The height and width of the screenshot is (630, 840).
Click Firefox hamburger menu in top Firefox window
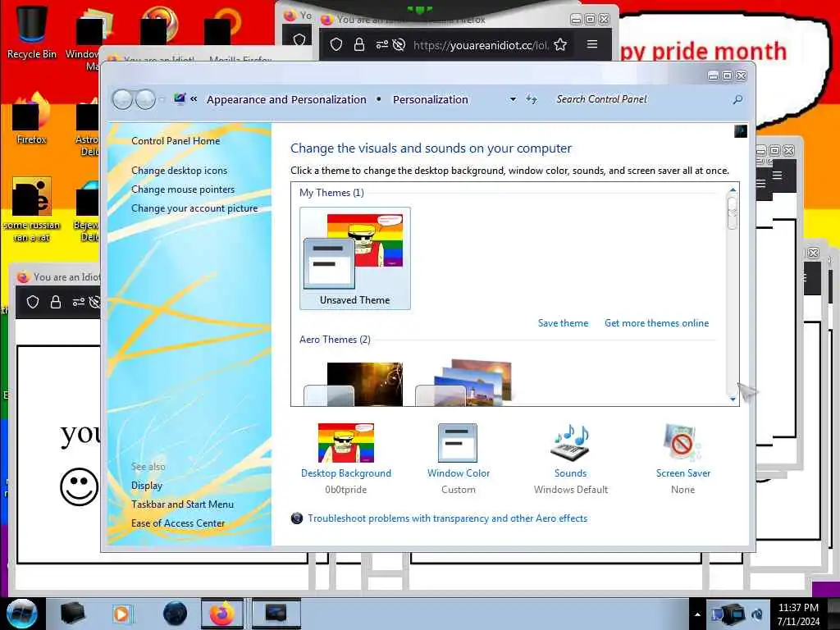tap(592, 44)
